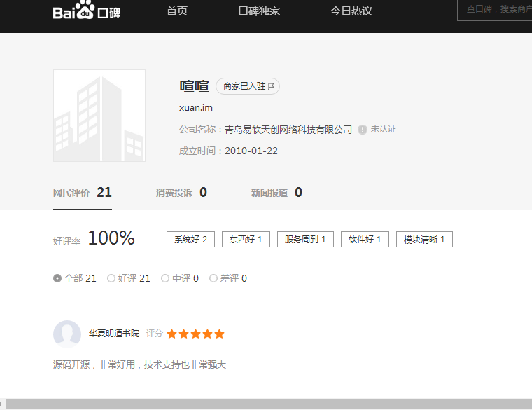Click the 100% 好评率 value
Viewport: 532px width, 410px height.
(x=111, y=238)
